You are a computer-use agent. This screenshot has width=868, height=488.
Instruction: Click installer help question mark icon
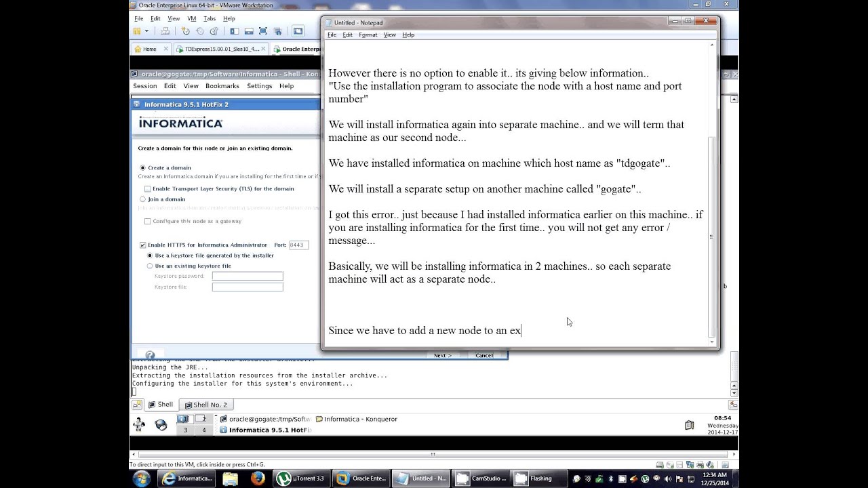click(151, 354)
